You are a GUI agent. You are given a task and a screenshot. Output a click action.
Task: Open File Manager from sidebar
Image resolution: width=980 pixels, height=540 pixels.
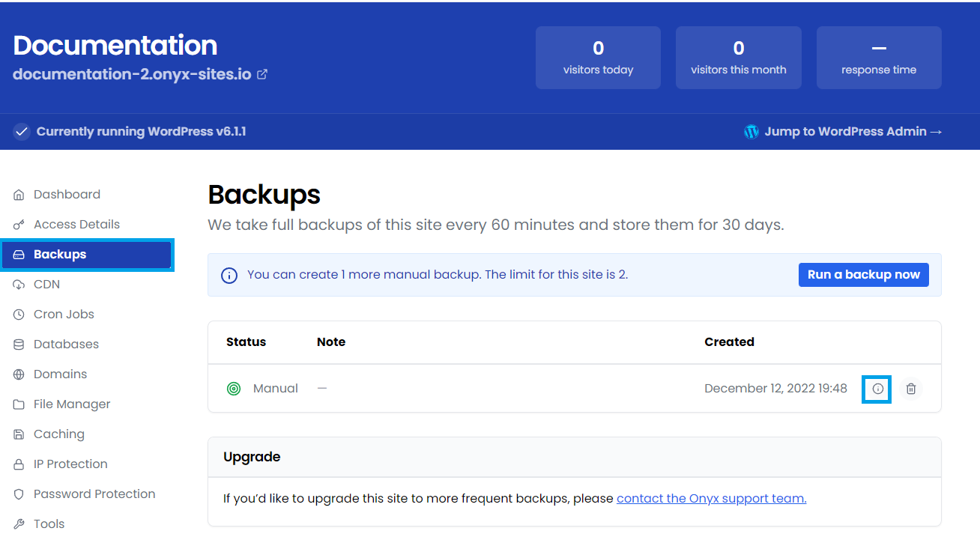click(72, 404)
